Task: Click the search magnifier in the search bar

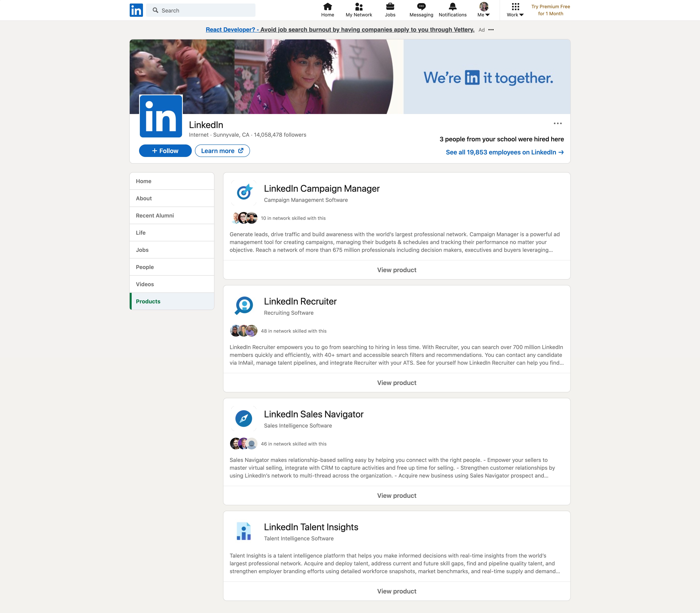Action: (156, 10)
